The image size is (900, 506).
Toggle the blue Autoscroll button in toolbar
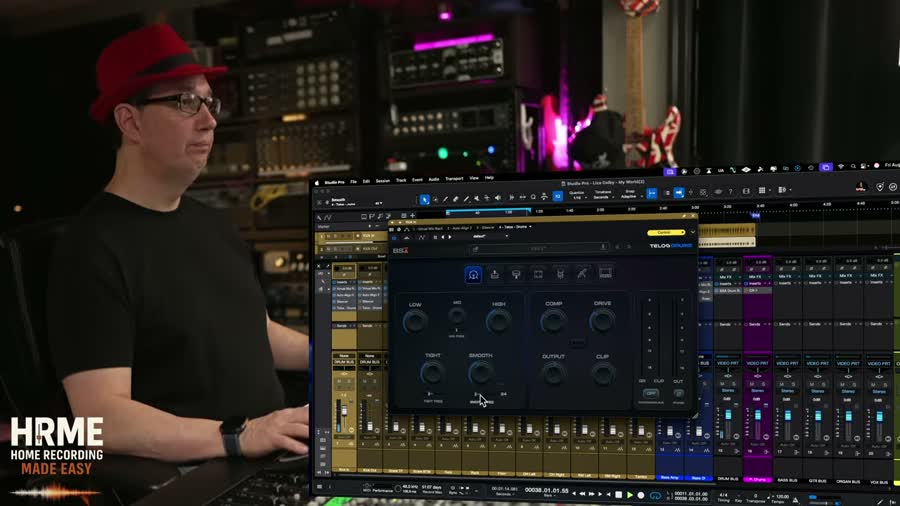(678, 193)
